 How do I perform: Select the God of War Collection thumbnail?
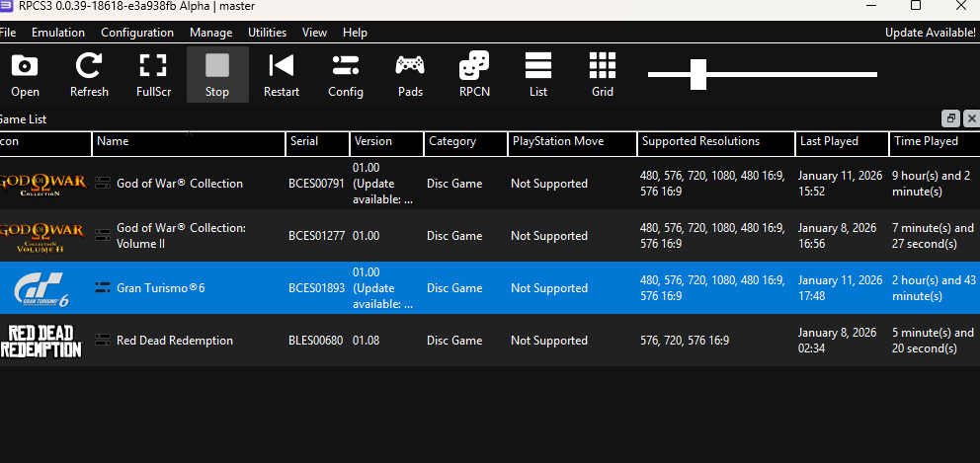(x=42, y=184)
